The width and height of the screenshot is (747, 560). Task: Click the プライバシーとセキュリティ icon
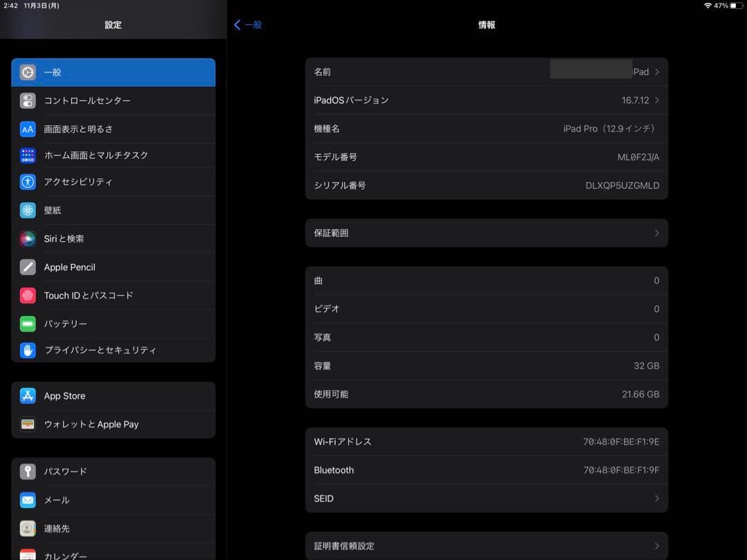tap(27, 351)
